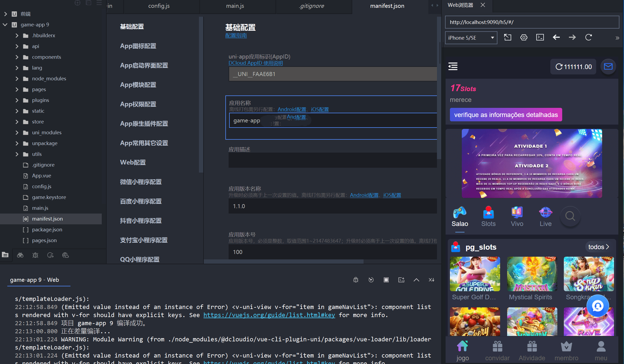Viewport: 624px width, 364px height.
Task: Click browser back arrow icon
Action: click(556, 37)
